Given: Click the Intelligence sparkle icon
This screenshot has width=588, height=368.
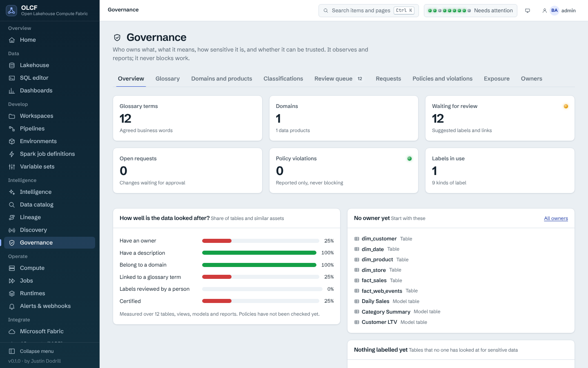Looking at the screenshot, I should 12,192.
